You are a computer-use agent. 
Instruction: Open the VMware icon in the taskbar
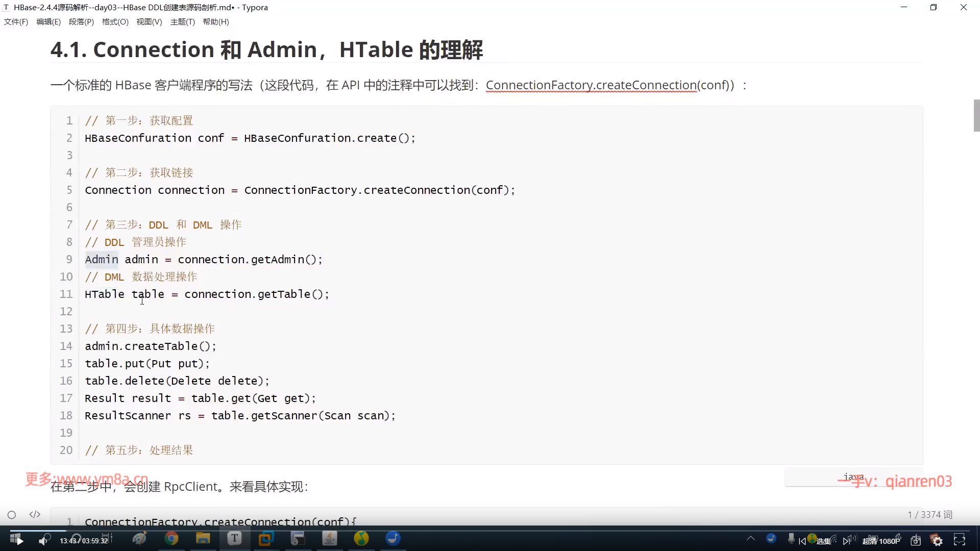click(266, 538)
